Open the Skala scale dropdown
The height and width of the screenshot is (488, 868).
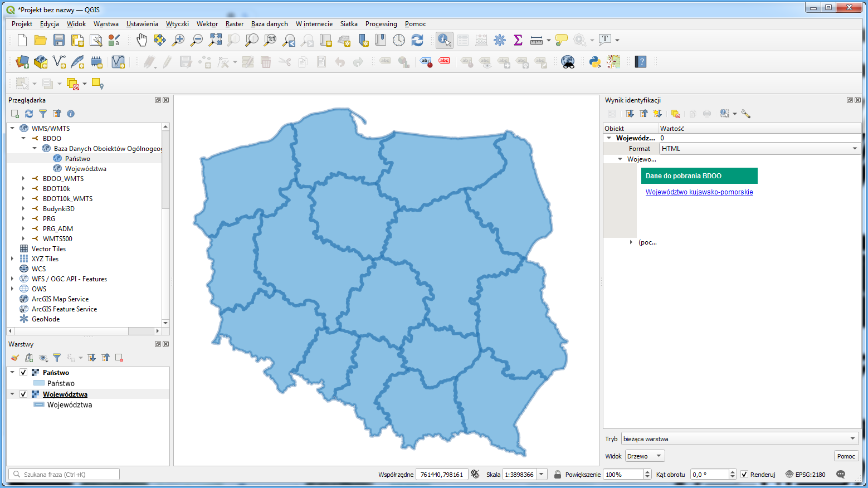pyautogui.click(x=542, y=474)
